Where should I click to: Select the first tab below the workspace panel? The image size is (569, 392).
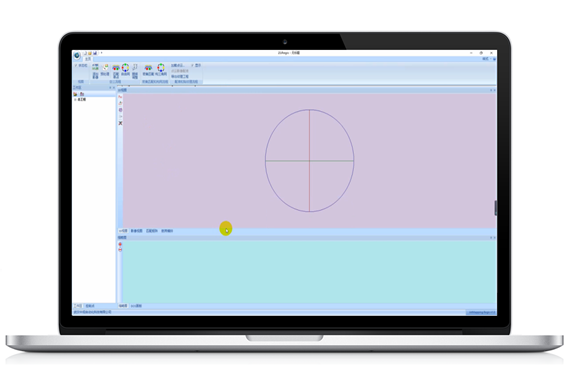click(x=78, y=306)
